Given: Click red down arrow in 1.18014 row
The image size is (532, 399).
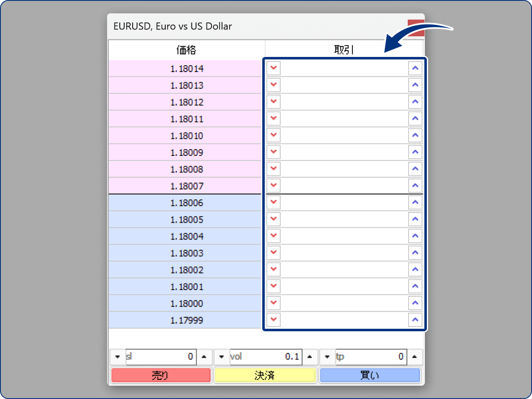Looking at the screenshot, I should [x=273, y=68].
